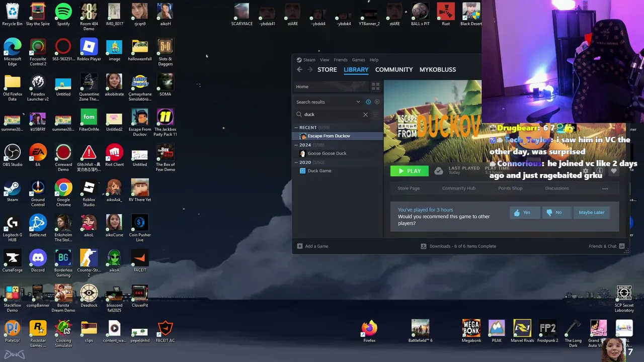The image size is (644, 362).
Task: Open Marvel Rivals desktop icon
Action: [522, 331]
